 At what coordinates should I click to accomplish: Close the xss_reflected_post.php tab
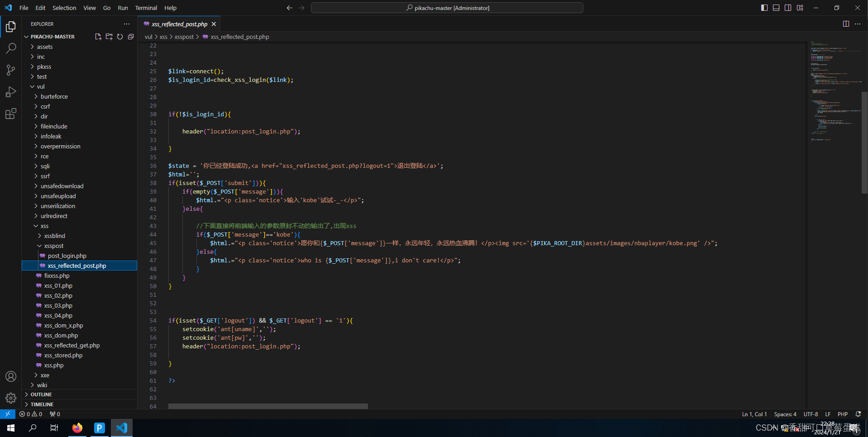click(x=214, y=24)
